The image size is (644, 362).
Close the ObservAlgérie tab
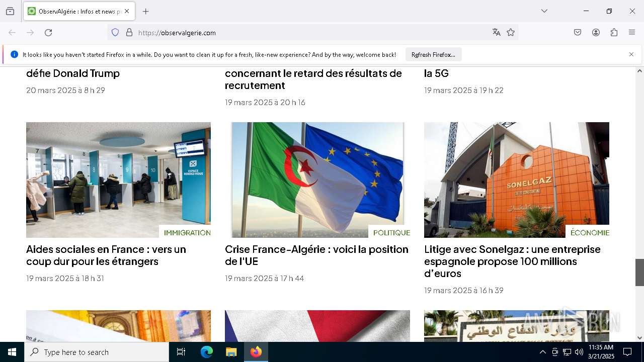[x=127, y=11]
